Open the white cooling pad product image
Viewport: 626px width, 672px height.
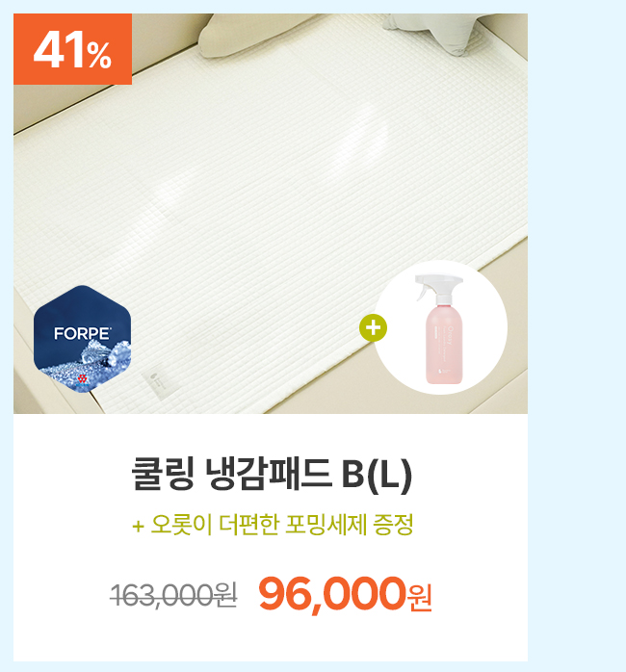click(271, 214)
